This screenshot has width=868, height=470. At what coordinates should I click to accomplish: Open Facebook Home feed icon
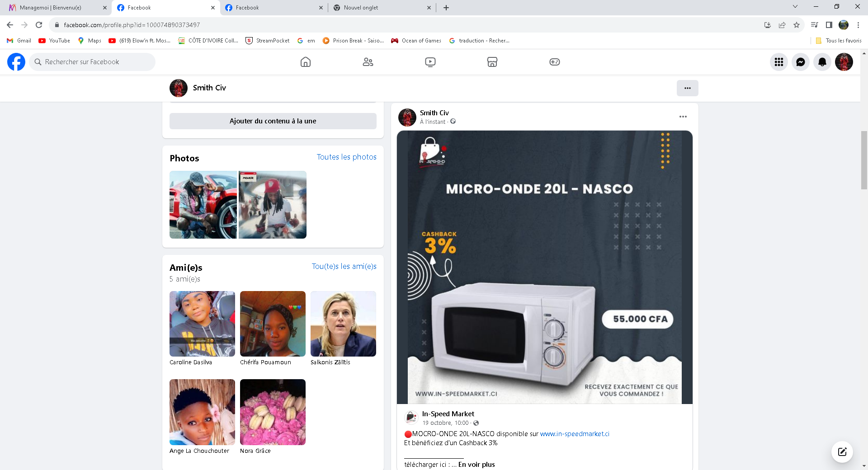click(x=306, y=62)
